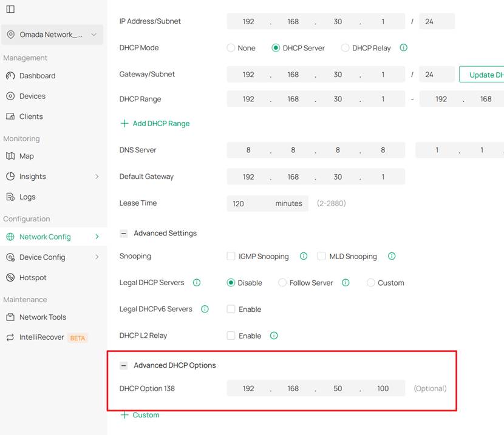The width and height of the screenshot is (504, 435).
Task: Click first octet of DHCP Option 138
Action: pyautogui.click(x=248, y=388)
